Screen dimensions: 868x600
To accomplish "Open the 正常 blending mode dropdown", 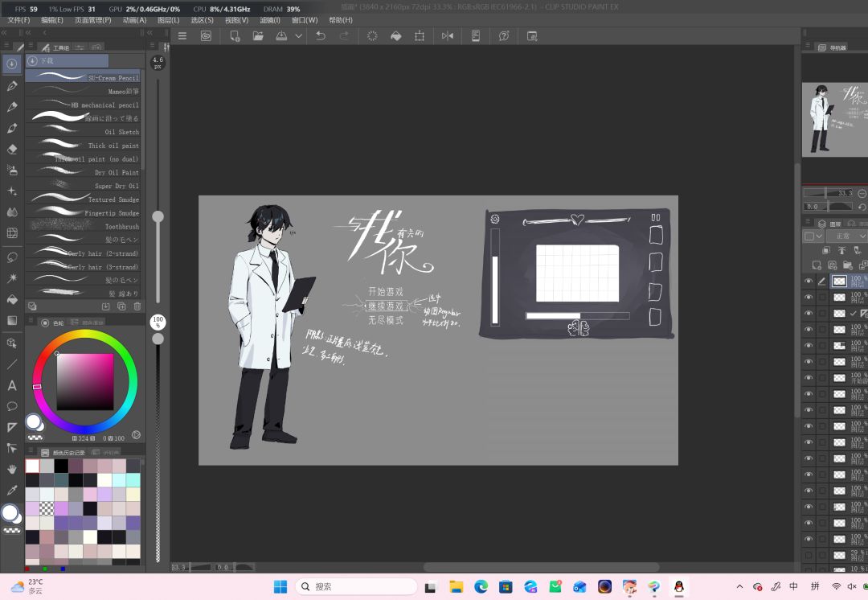I will (847, 236).
